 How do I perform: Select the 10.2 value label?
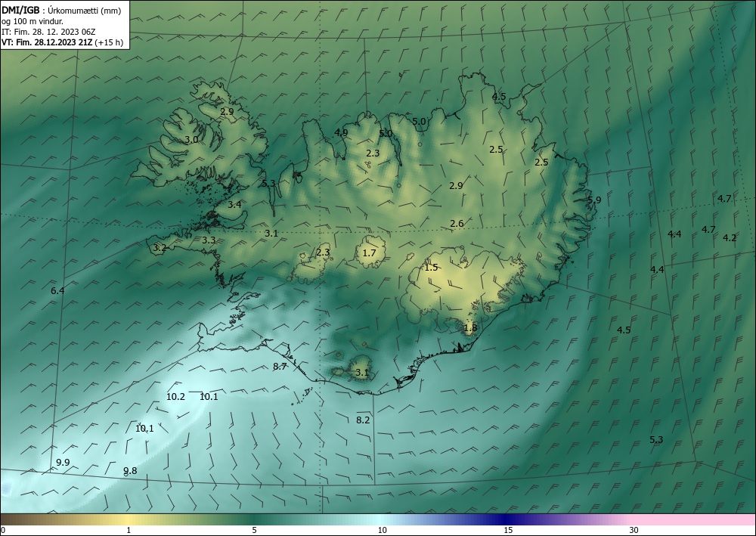(x=176, y=397)
